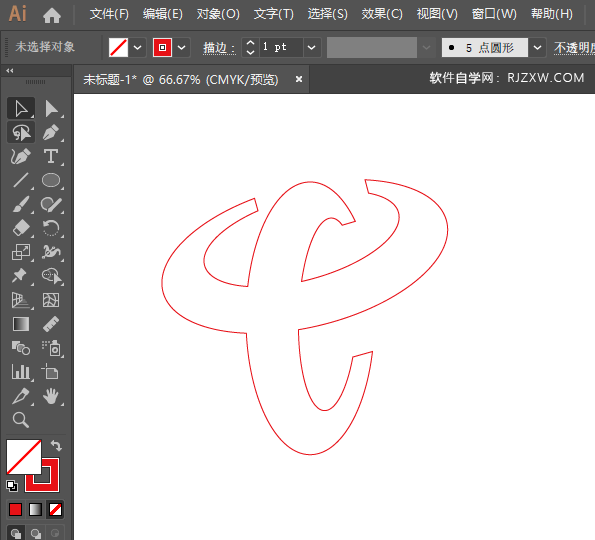Collapse the toolbox with double-arrow
Viewport: 595px width, 540px height.
(x=10, y=71)
